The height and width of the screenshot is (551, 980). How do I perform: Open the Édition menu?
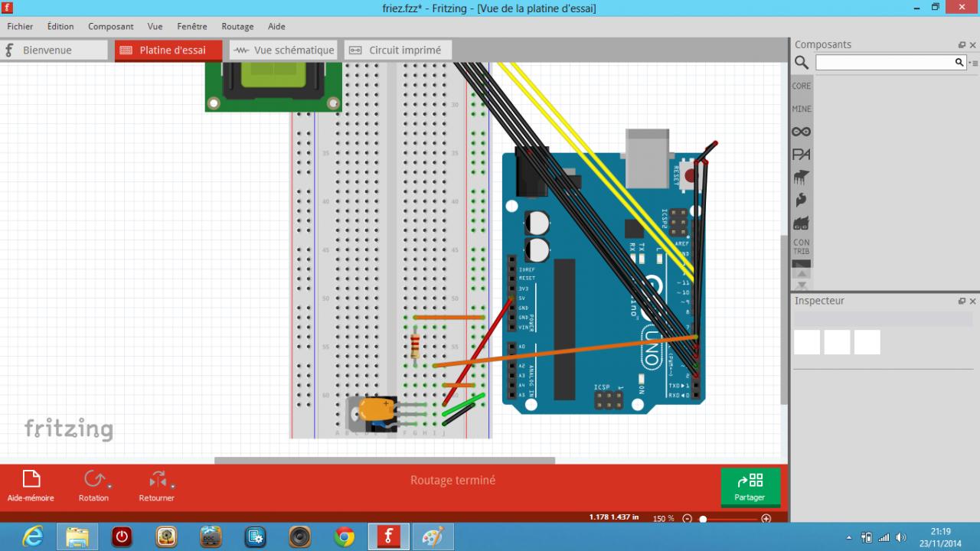[x=60, y=26]
